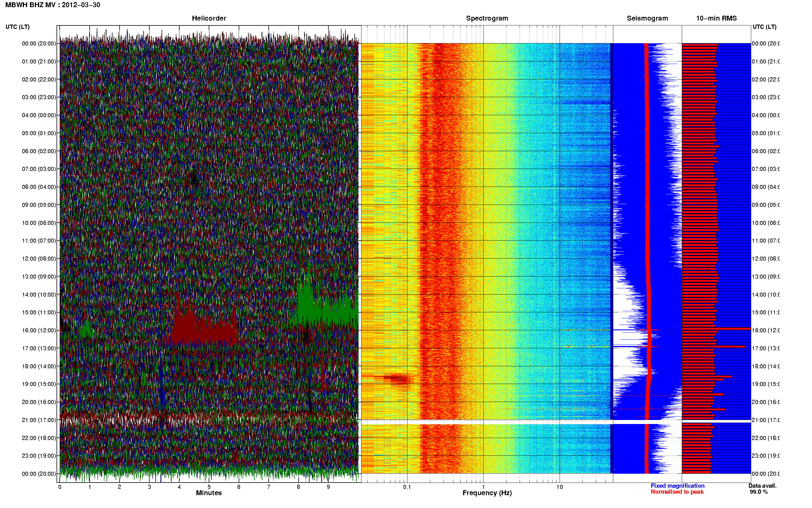Click left time label '21:00 (17:00)'
812x508 pixels.
point(39,420)
